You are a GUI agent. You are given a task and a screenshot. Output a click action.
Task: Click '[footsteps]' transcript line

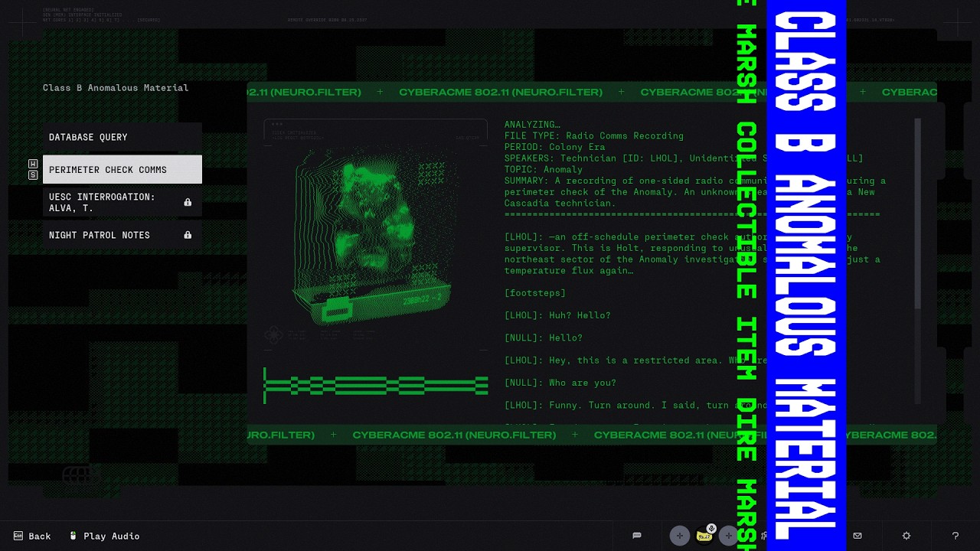tap(535, 293)
